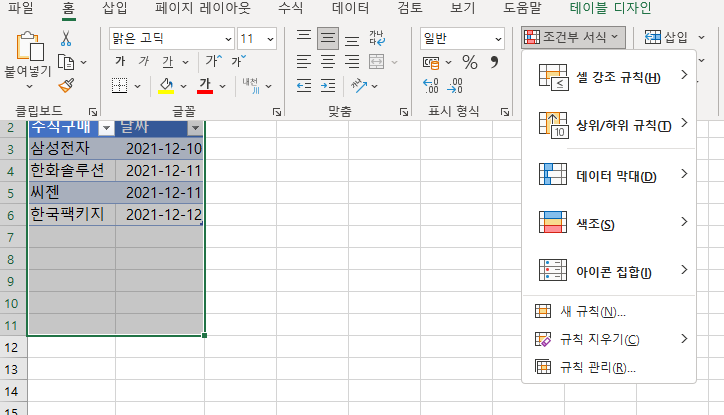The height and width of the screenshot is (415, 724).
Task: Toggle italic 가 formatting
Action: click(x=144, y=61)
